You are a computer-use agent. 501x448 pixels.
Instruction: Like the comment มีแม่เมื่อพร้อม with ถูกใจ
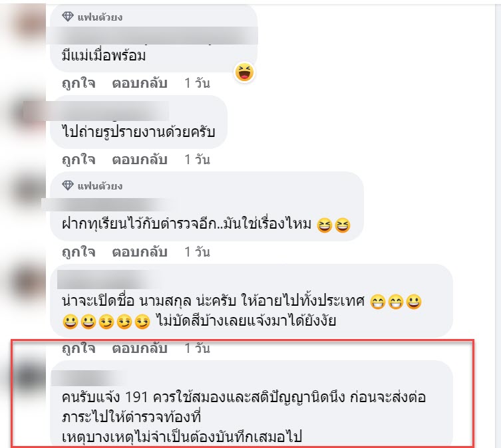[x=79, y=83]
